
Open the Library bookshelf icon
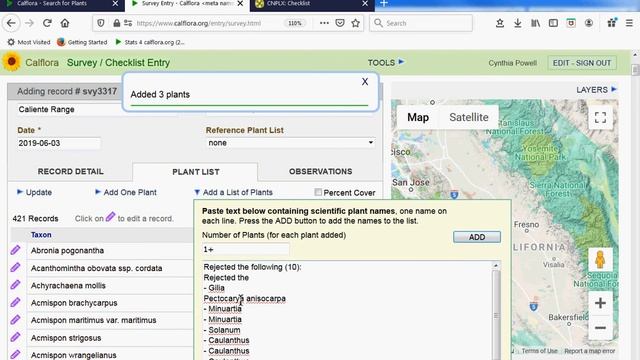click(x=535, y=23)
